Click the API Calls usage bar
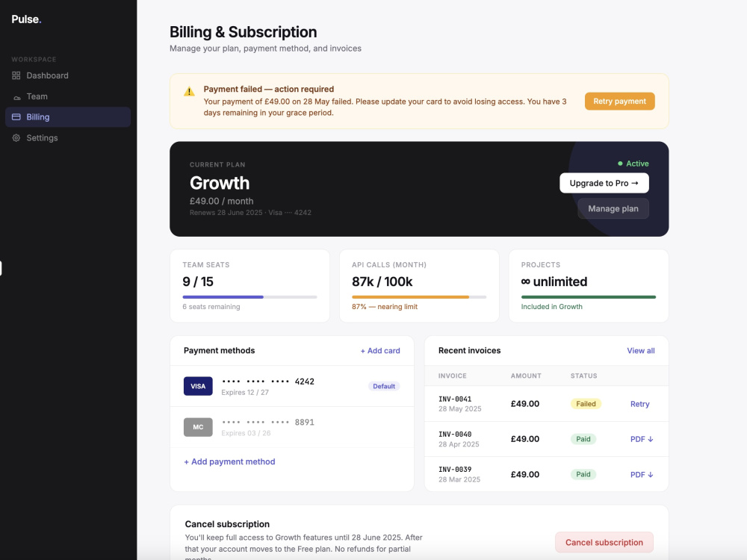Screen dimensions: 747x560 click(419, 297)
